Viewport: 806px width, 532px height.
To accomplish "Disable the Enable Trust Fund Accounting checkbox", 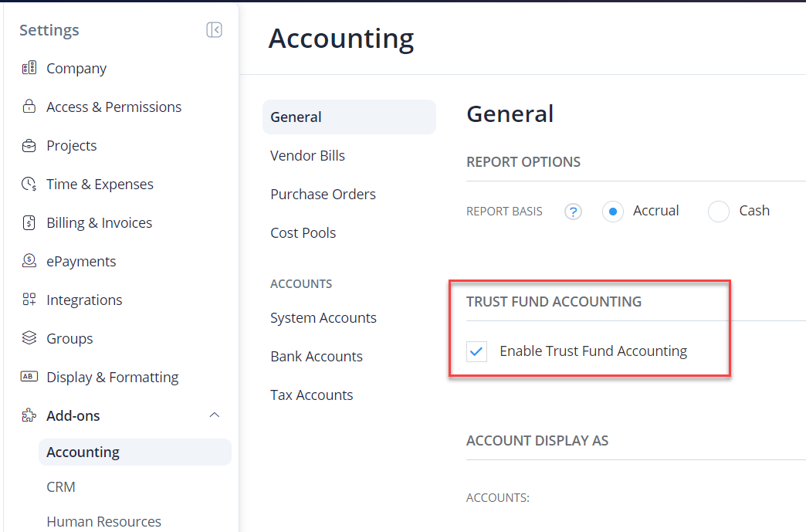I will click(476, 351).
